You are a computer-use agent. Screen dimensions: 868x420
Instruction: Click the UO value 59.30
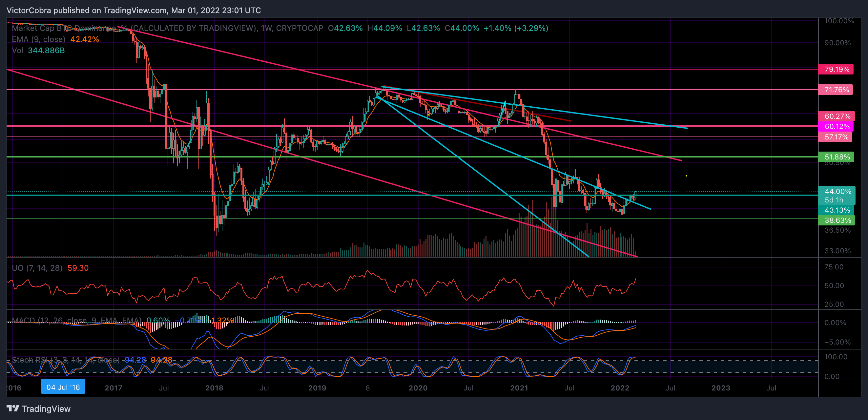point(78,268)
